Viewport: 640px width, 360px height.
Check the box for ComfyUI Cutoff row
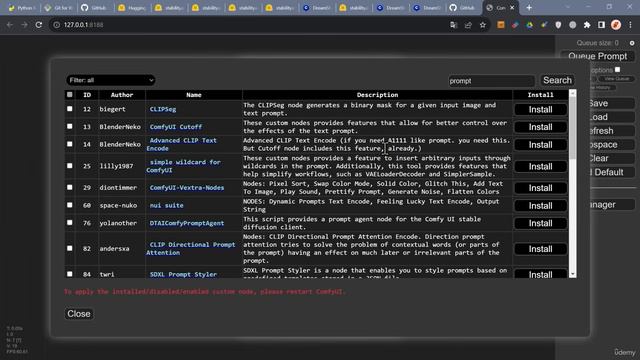click(70, 127)
